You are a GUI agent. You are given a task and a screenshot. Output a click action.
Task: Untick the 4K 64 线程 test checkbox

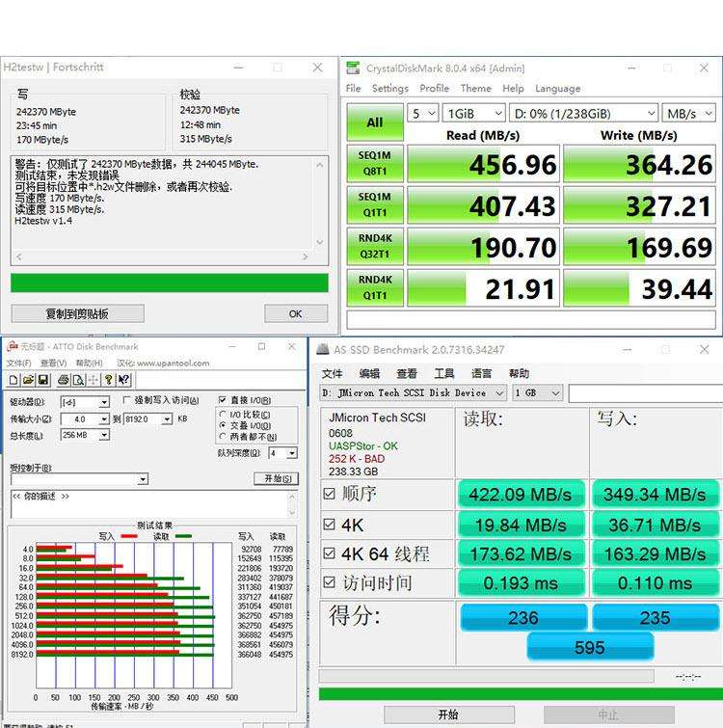coord(330,554)
